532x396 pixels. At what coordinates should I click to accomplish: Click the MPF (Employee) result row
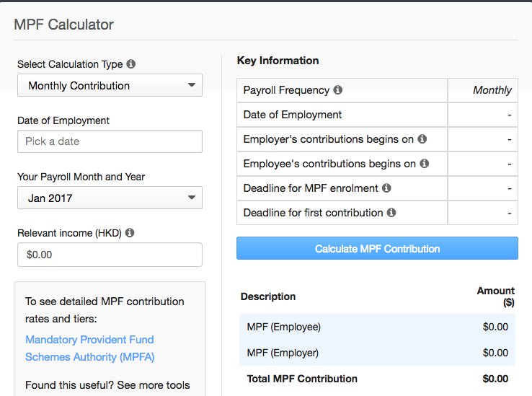pyautogui.click(x=377, y=327)
